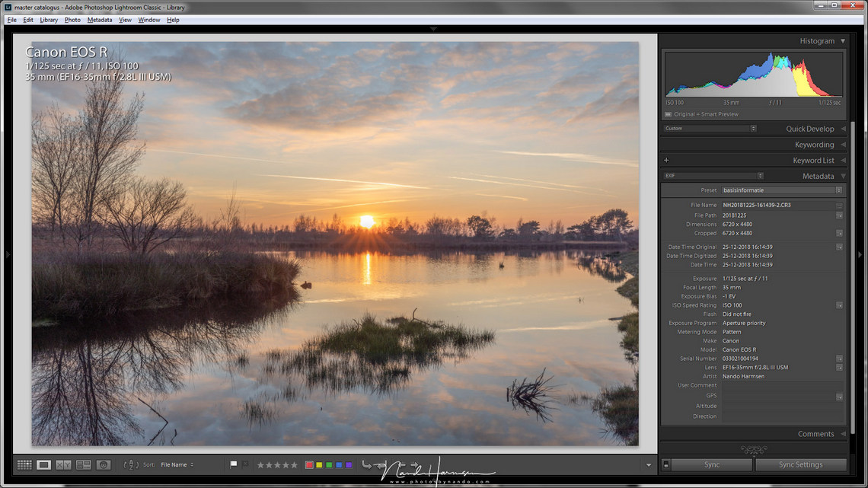Switch to Grid view
Viewport: 868px width, 488px height.
(x=24, y=464)
